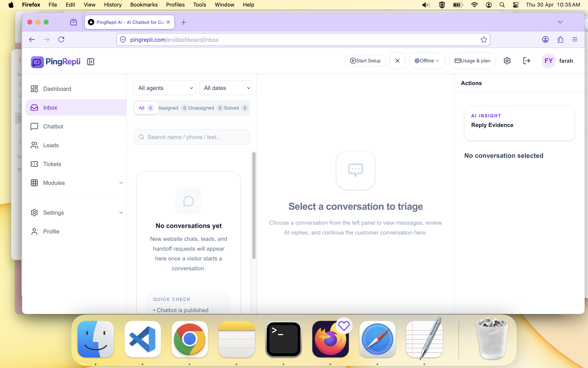
Task: Open Chatbot in the sidebar
Action: tap(76, 126)
